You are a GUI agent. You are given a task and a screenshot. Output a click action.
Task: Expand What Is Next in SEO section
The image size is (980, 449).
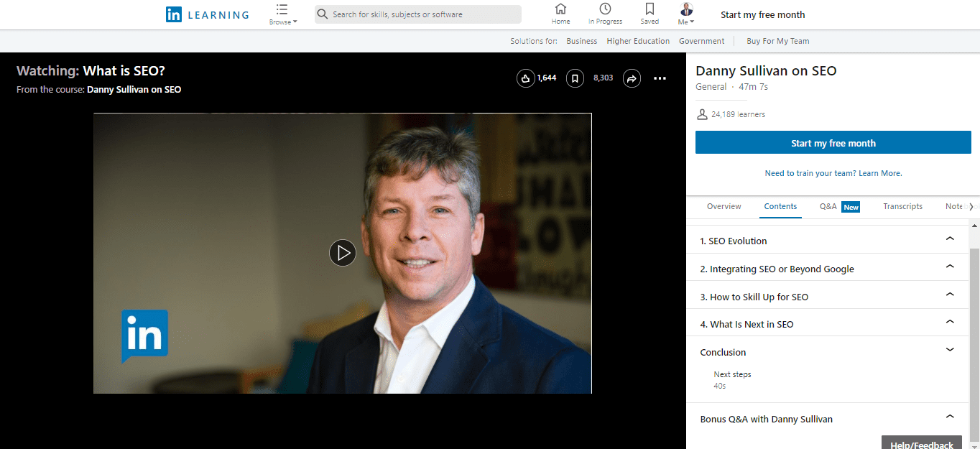[x=829, y=324]
